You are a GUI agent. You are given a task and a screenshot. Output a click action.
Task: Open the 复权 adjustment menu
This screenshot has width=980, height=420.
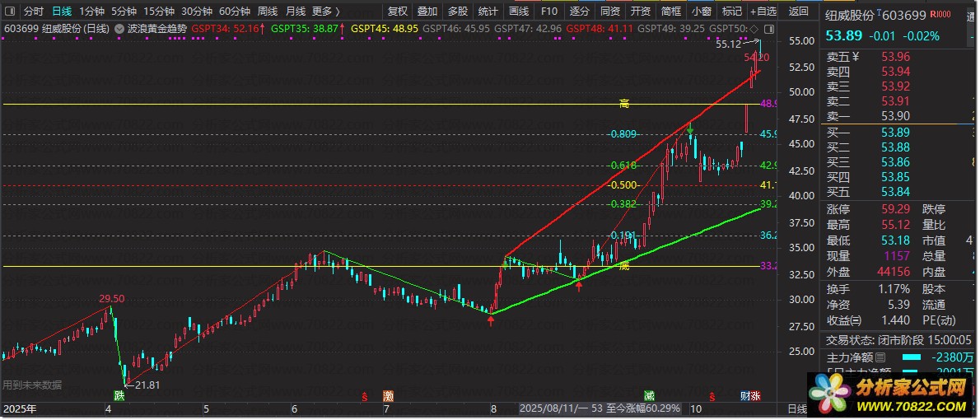(398, 12)
